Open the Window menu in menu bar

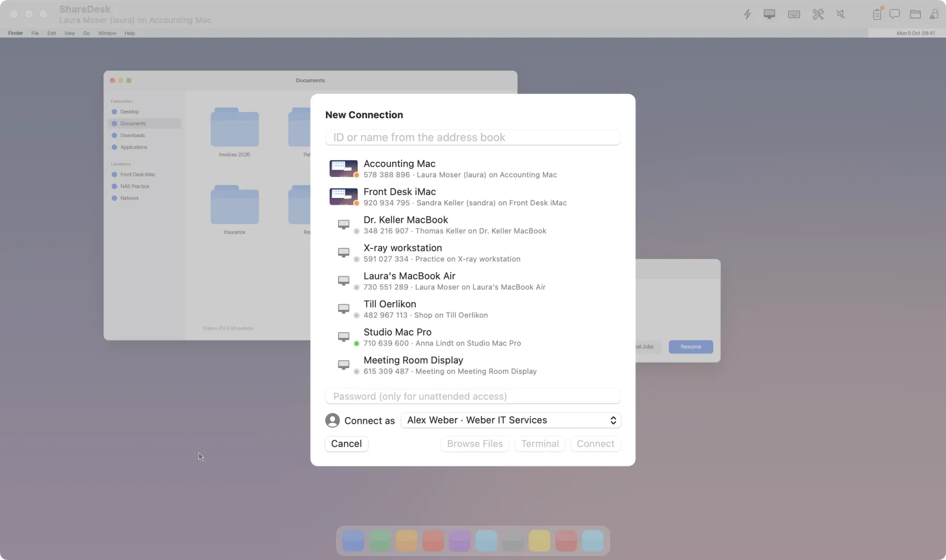tap(107, 33)
